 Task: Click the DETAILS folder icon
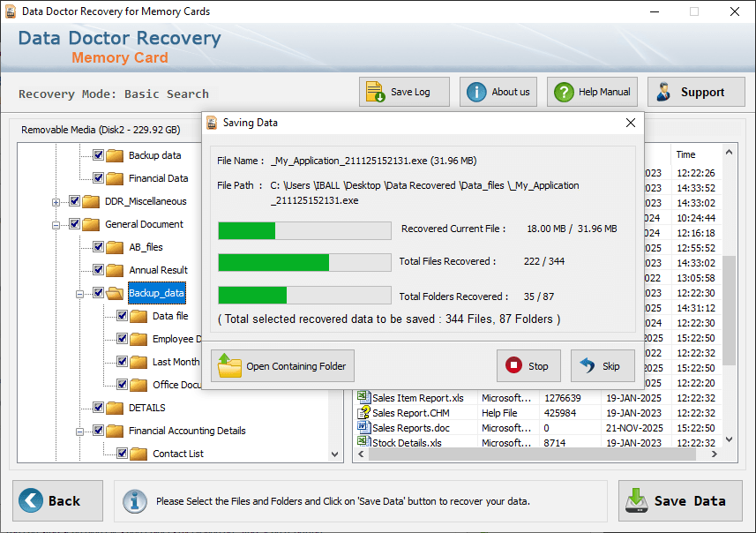(x=115, y=408)
